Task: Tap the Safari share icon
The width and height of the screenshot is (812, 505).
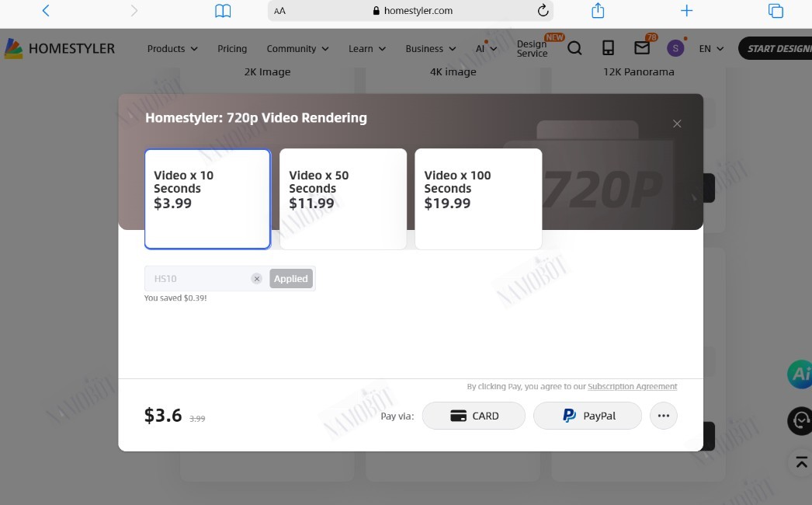Action: [598, 10]
